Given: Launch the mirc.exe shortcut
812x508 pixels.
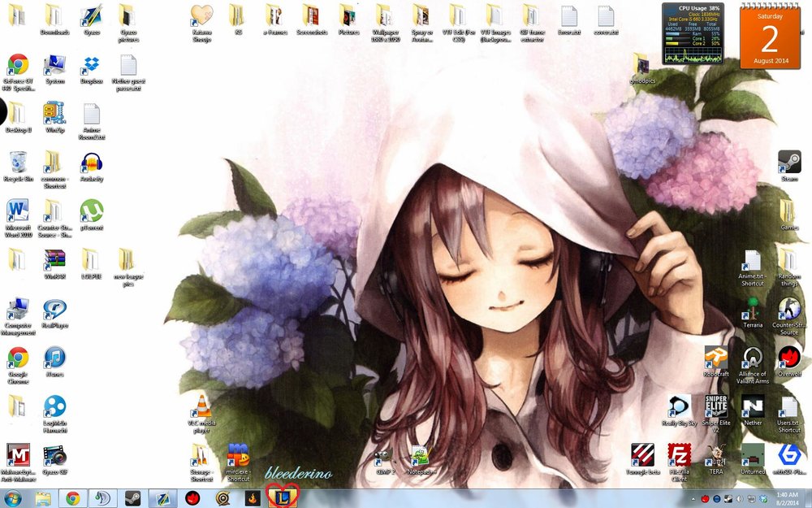Looking at the screenshot, I should pyautogui.click(x=238, y=462).
